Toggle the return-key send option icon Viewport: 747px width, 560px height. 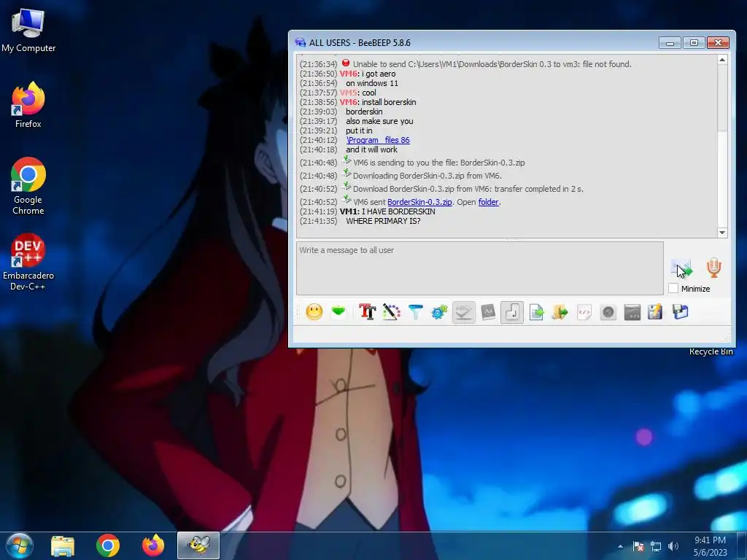(x=512, y=312)
